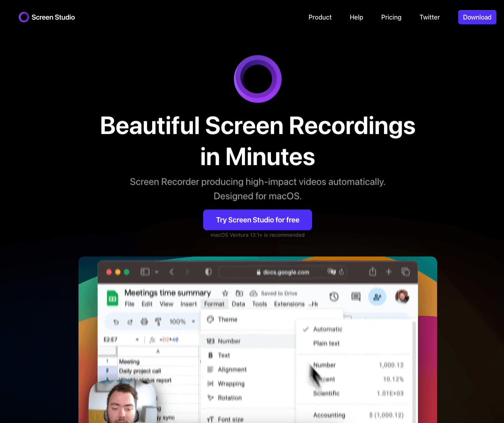Viewport: 504px width, 423px height.
Task: Click the undo icon in Sheets toolbar
Action: click(x=116, y=322)
